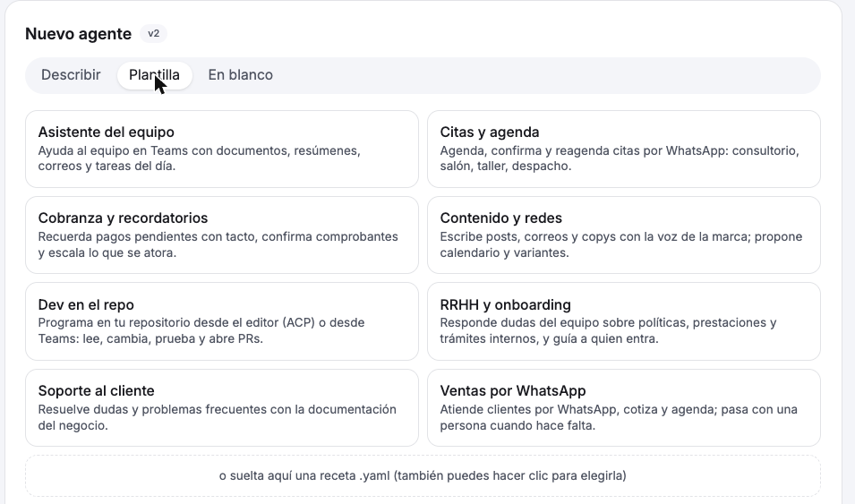This screenshot has width=855, height=504.
Task: Click the Nuevo agente heading
Action: 79,34
